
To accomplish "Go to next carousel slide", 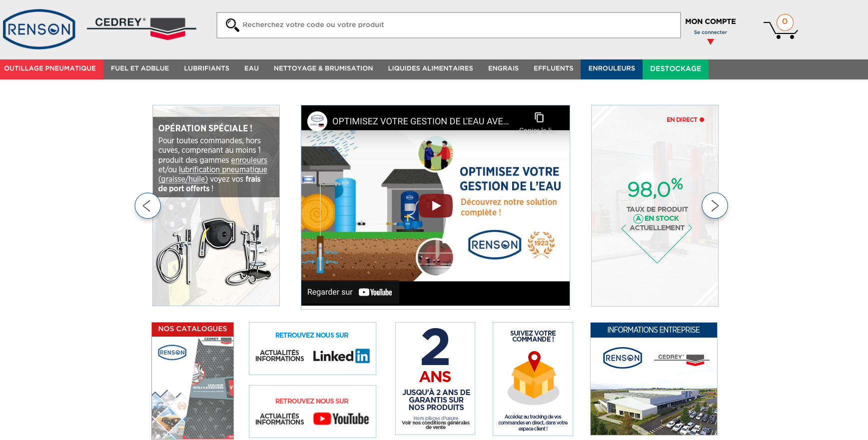I will tap(715, 206).
